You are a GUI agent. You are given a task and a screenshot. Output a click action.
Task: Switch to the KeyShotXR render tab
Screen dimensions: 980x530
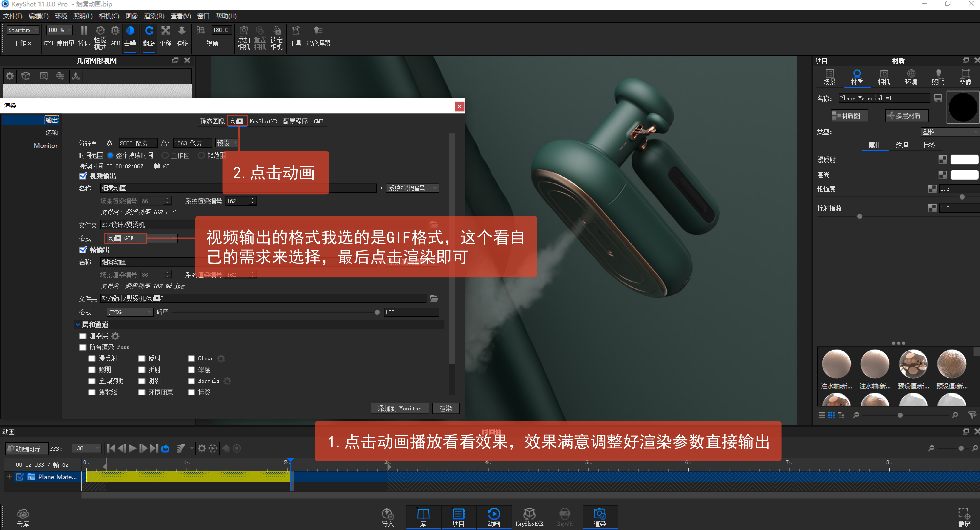click(x=264, y=121)
